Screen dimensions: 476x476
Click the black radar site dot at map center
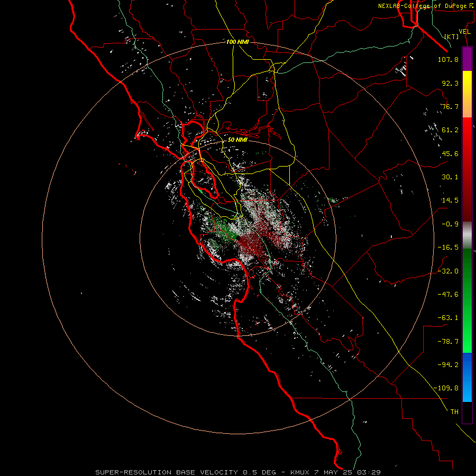click(238, 239)
